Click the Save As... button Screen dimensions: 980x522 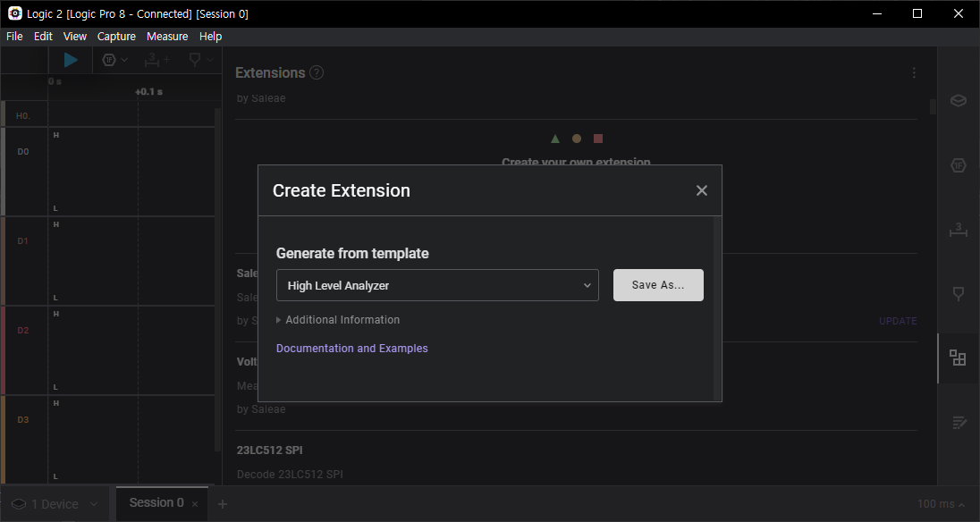pos(658,285)
